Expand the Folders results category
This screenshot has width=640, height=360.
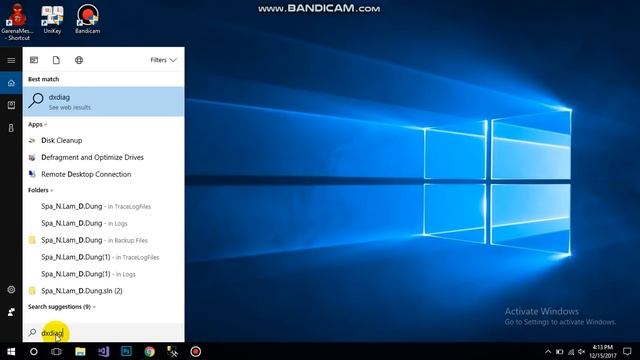[x=40, y=190]
